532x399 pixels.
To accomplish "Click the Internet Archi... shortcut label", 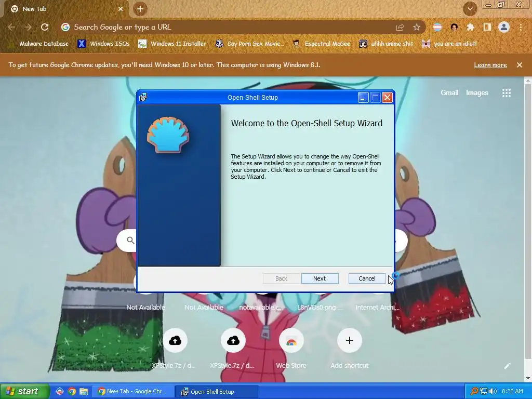I will [x=377, y=307].
